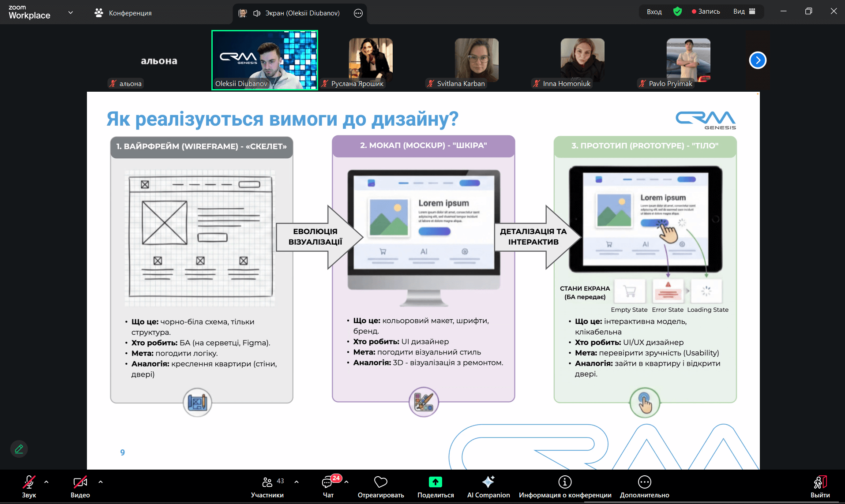Viewport: 845px width, 504px height.
Task: Expand video settings arrow next to Video
Action: pos(101,482)
